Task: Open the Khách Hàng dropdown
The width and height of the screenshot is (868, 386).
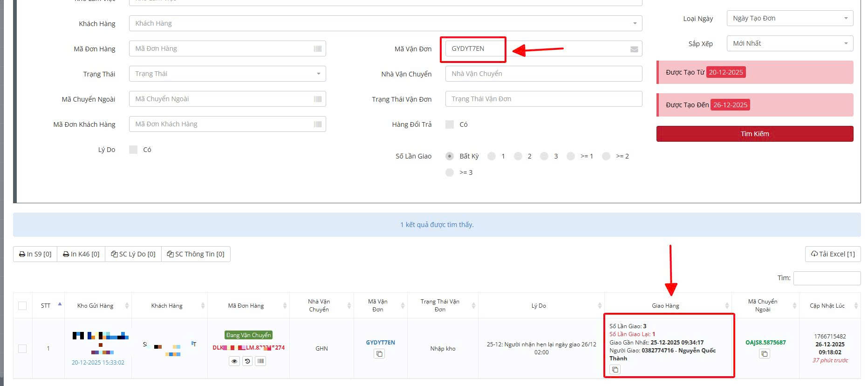Action: click(x=385, y=23)
